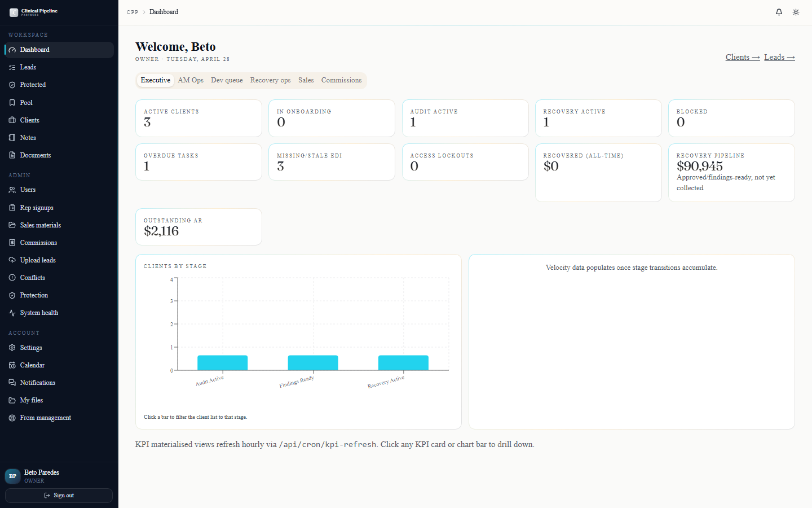Open the notification bell in top bar
812x508 pixels.
(779, 12)
